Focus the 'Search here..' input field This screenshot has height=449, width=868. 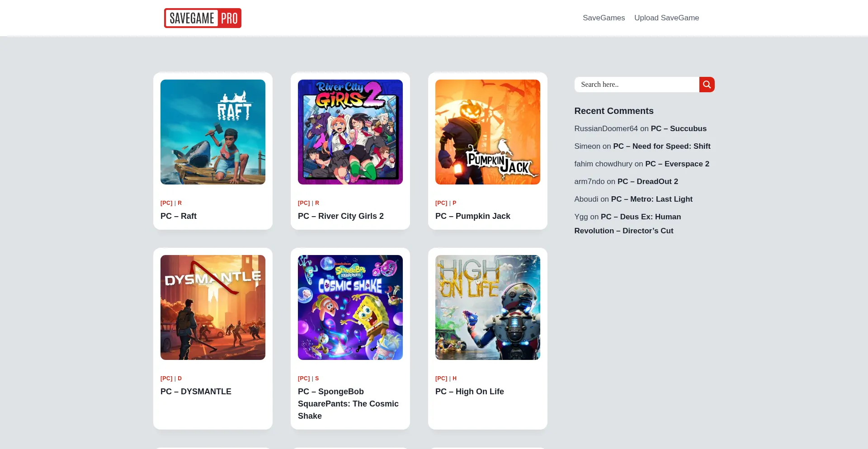[637, 85]
